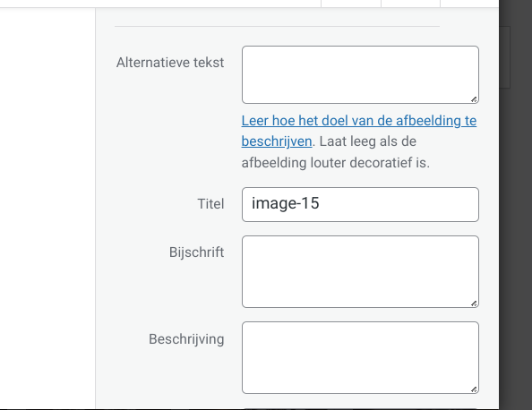Click the Beschrijving textarea resize grip
Screen dimensions: 532x410
click(474, 389)
